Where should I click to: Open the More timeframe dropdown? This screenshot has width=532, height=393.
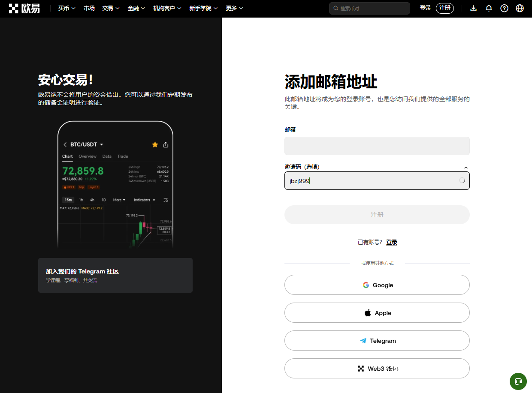click(x=119, y=200)
